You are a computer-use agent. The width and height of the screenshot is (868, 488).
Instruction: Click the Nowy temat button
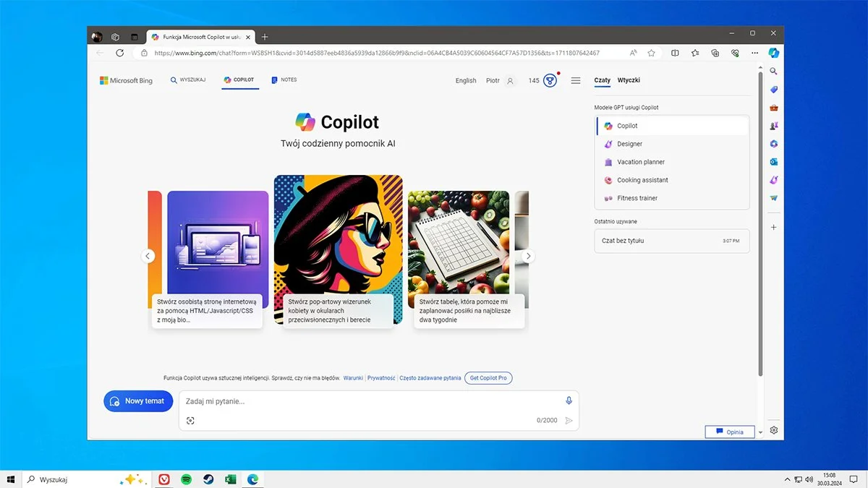pyautogui.click(x=137, y=401)
